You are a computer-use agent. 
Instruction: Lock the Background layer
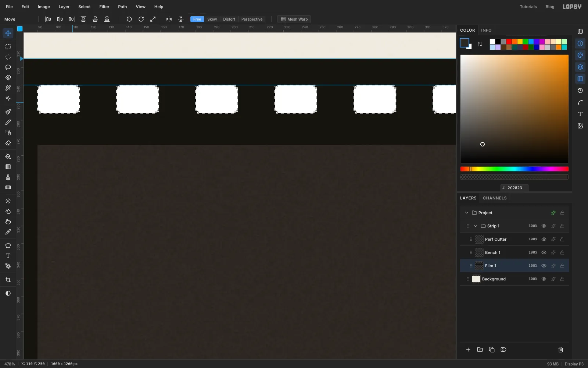pyautogui.click(x=562, y=279)
